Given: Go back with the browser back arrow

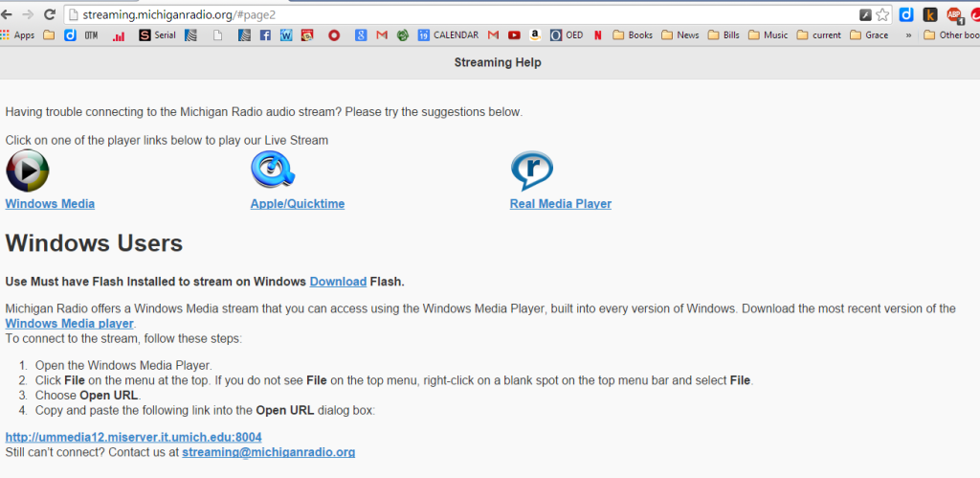Looking at the screenshot, I should [7, 14].
